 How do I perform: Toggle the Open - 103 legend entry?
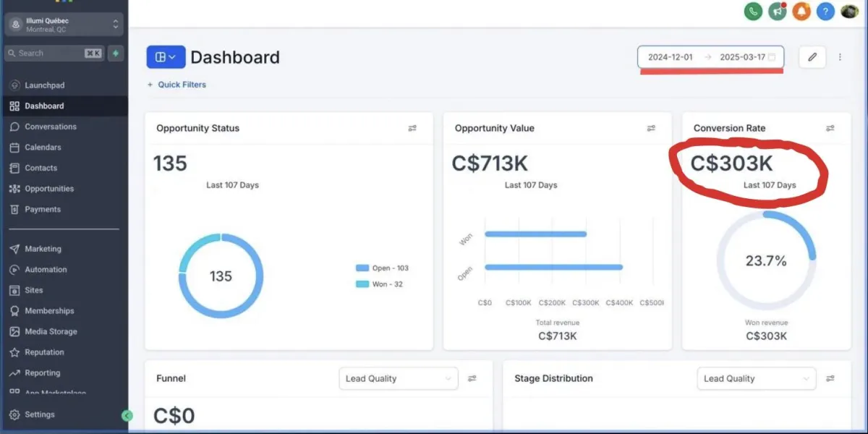tap(382, 268)
